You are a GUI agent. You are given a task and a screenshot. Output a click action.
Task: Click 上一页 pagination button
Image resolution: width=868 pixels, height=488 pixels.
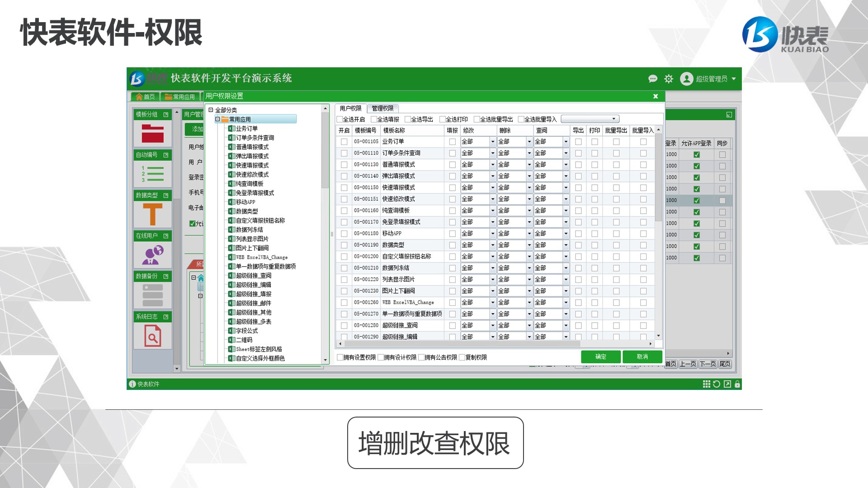coord(688,364)
